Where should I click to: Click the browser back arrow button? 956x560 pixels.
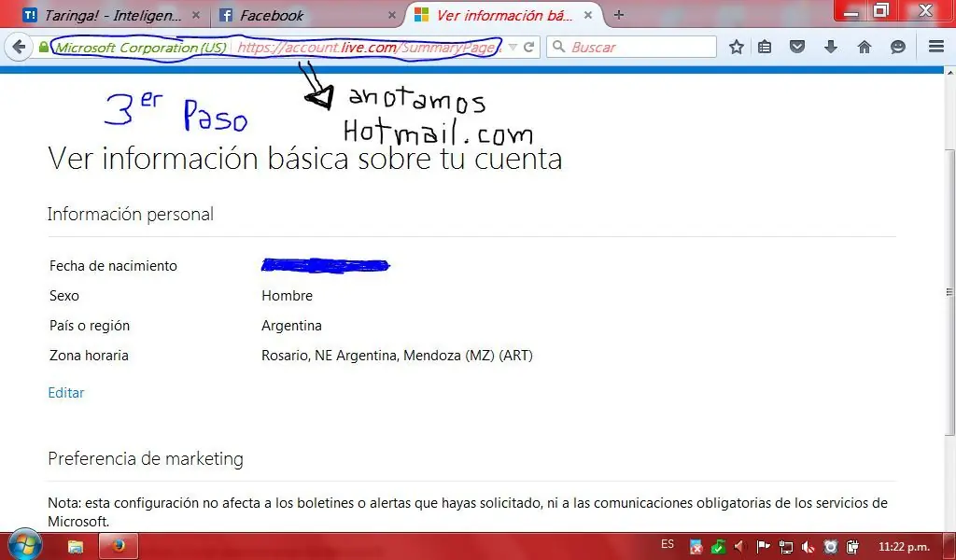[x=19, y=47]
